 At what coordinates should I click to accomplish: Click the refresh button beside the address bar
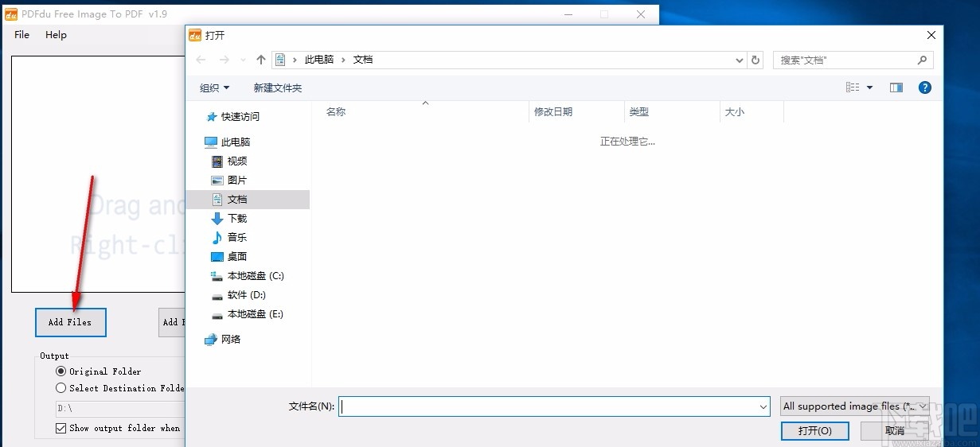click(x=755, y=60)
